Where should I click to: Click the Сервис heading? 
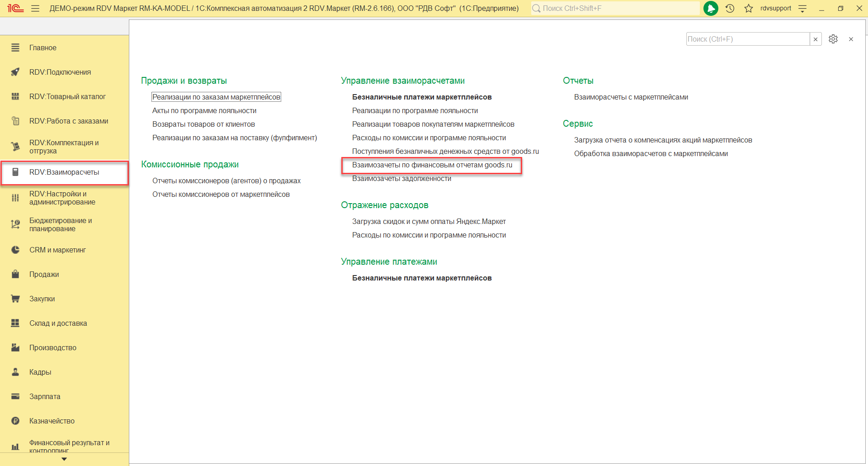pyautogui.click(x=578, y=124)
